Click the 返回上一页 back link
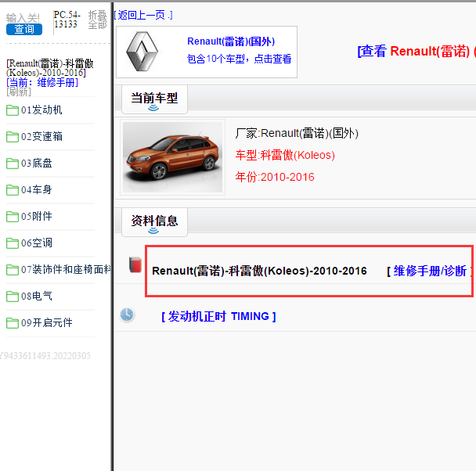This screenshot has width=476, height=471. click(x=143, y=15)
